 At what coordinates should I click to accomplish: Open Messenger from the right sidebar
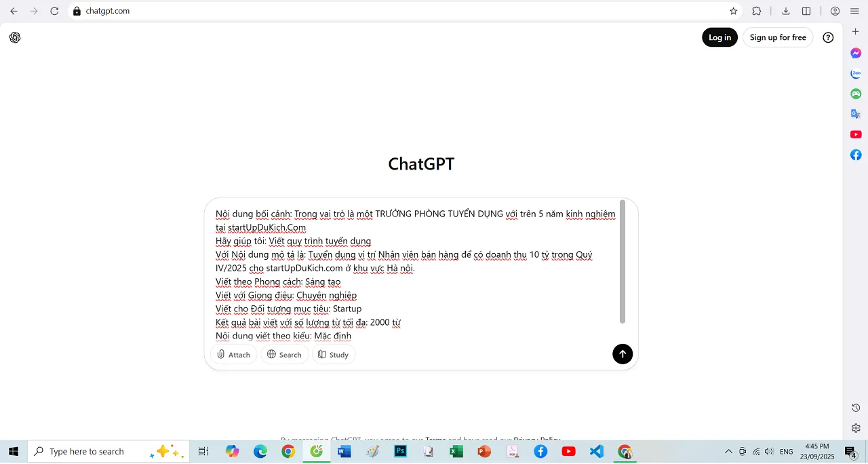click(x=856, y=53)
